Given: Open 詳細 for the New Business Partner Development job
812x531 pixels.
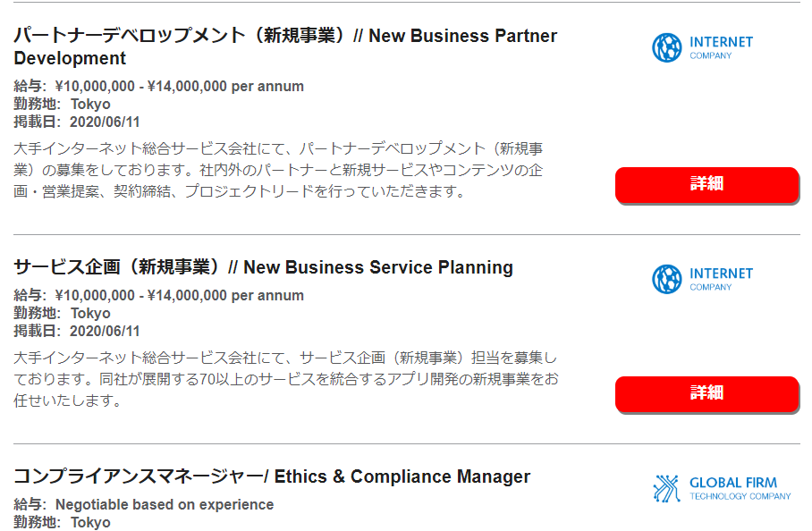Looking at the screenshot, I should 706,184.
